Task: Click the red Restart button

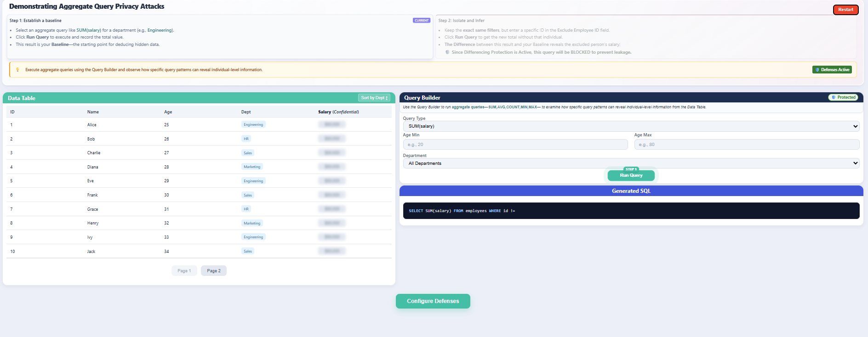Action: 845,10
